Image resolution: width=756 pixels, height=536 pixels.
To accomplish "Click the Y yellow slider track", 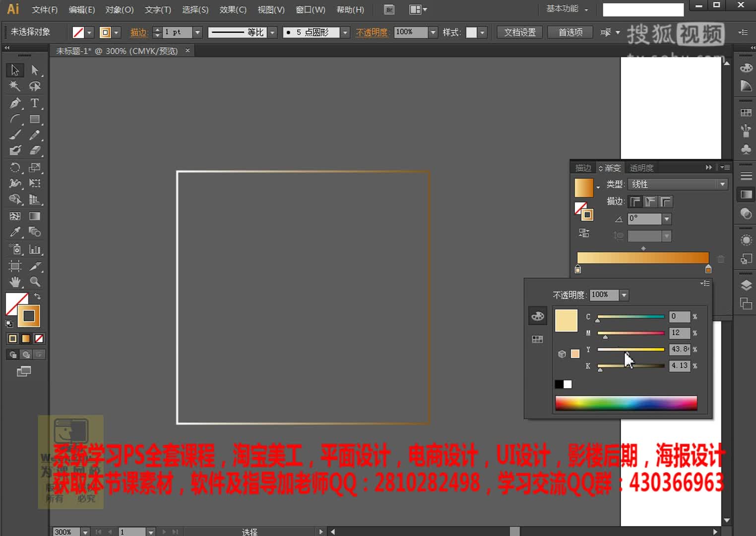I will [x=630, y=349].
